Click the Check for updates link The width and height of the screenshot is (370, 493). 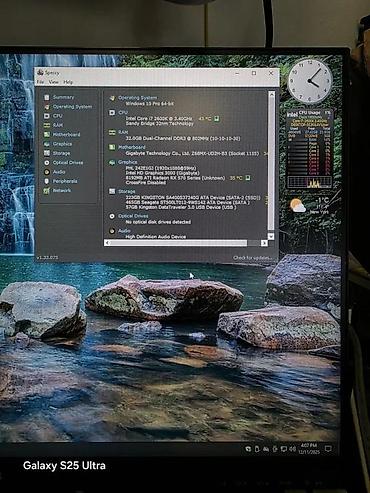click(x=253, y=257)
